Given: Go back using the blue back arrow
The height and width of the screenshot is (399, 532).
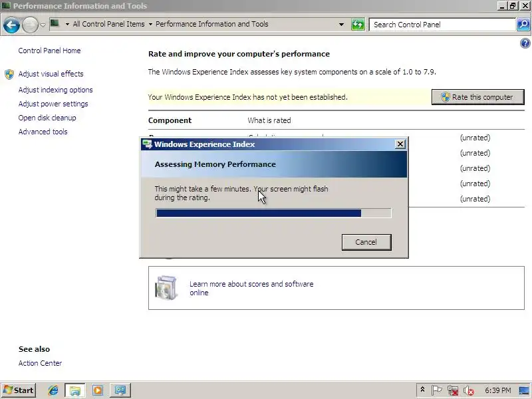Looking at the screenshot, I should pyautogui.click(x=11, y=25).
